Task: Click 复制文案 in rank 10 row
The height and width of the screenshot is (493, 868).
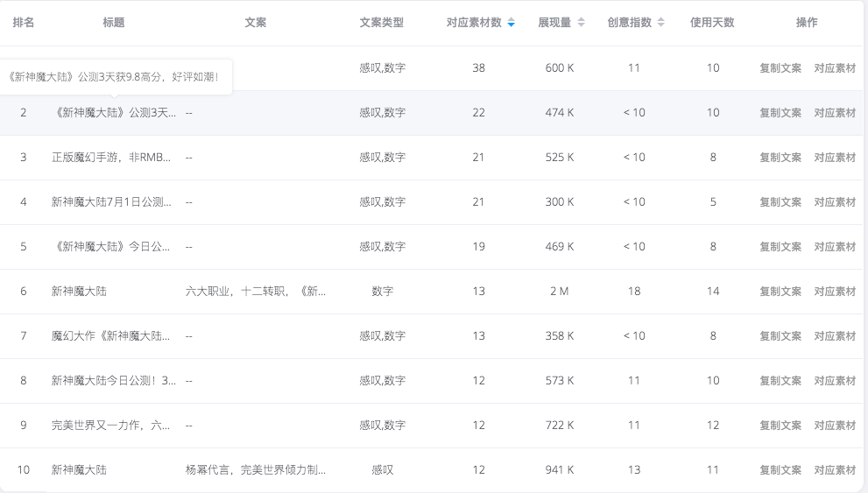Action: click(780, 469)
